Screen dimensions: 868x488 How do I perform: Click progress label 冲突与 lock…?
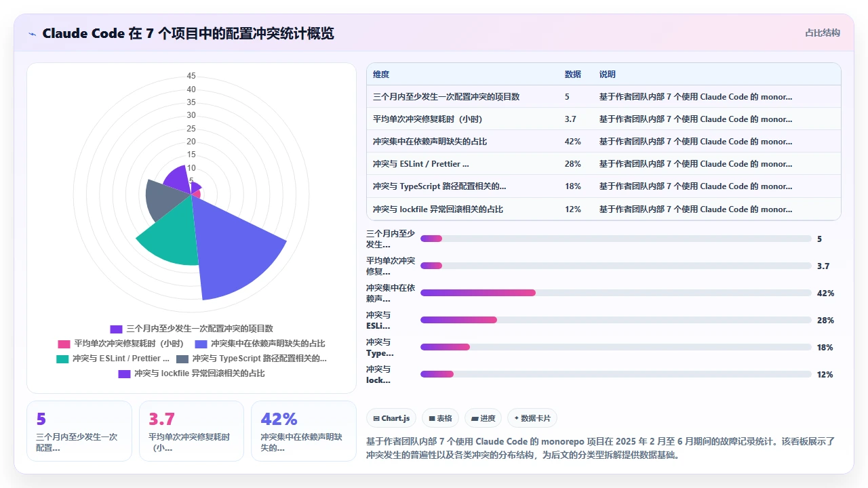[x=380, y=374]
